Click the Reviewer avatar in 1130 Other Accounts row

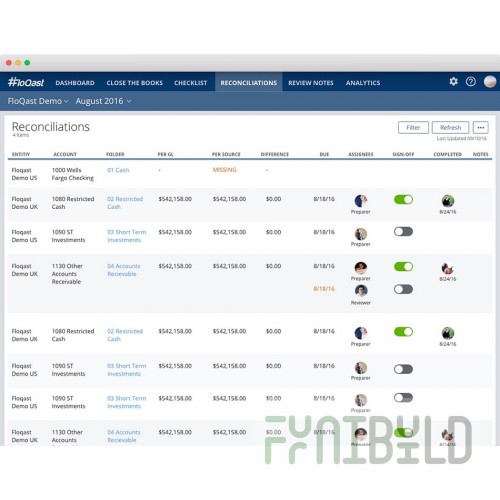361,291
